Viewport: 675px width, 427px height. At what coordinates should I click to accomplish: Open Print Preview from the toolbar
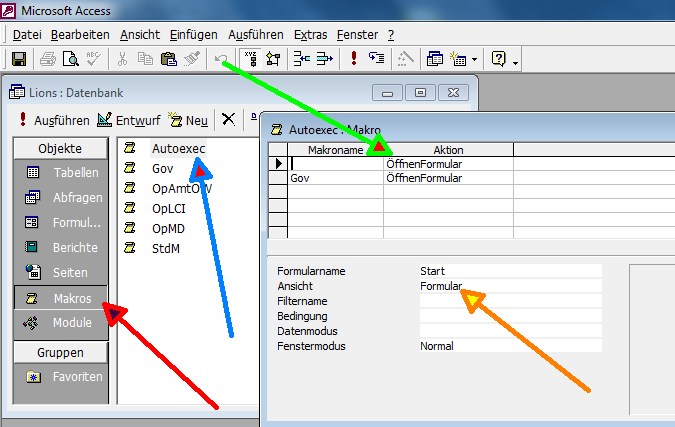[x=71, y=59]
